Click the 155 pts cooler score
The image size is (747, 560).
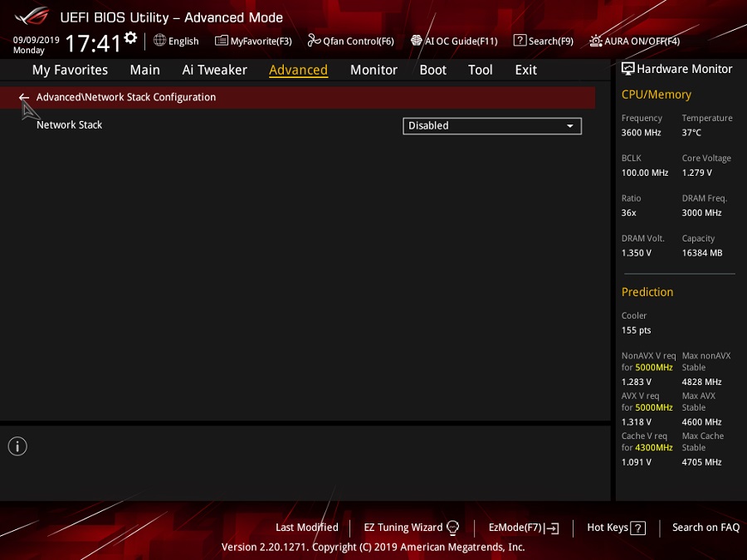[636, 330]
